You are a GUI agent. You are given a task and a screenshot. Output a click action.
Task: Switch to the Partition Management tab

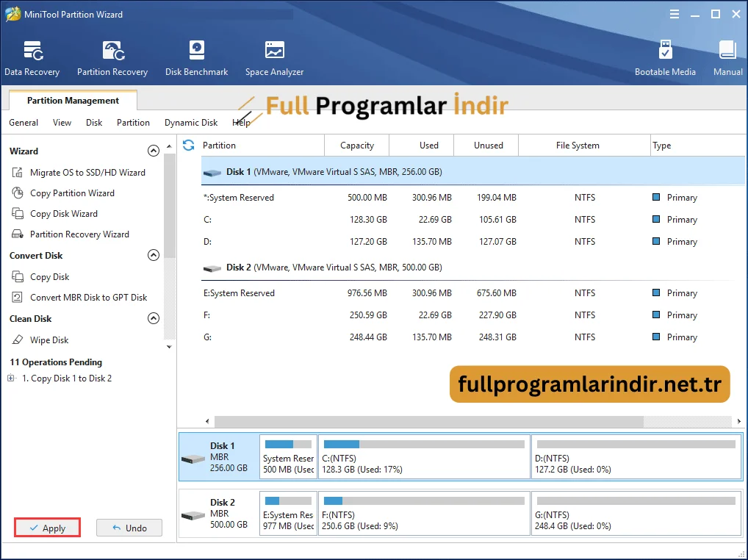pyautogui.click(x=73, y=100)
